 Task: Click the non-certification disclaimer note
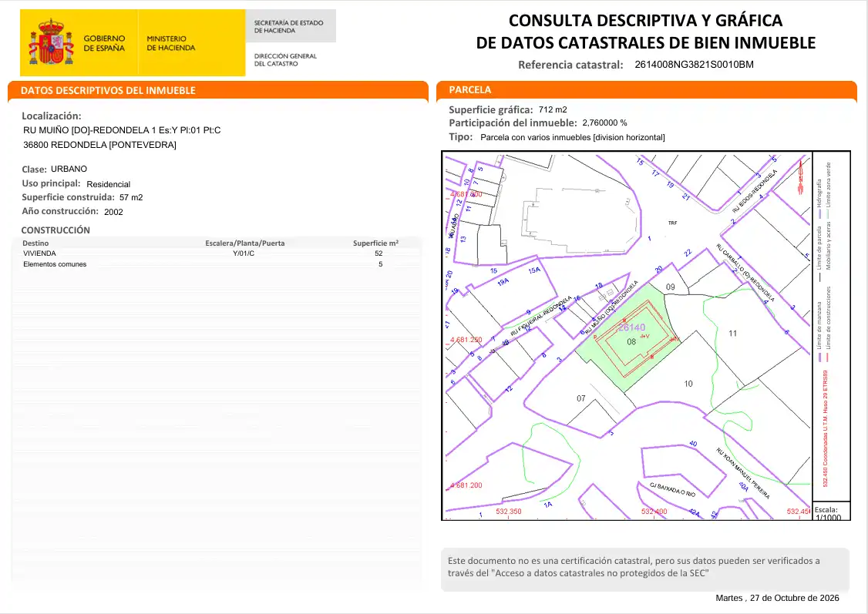pos(645,570)
